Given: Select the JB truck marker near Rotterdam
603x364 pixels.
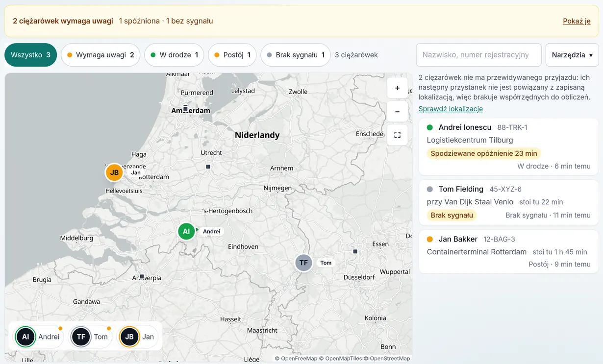Looking at the screenshot, I should point(114,172).
